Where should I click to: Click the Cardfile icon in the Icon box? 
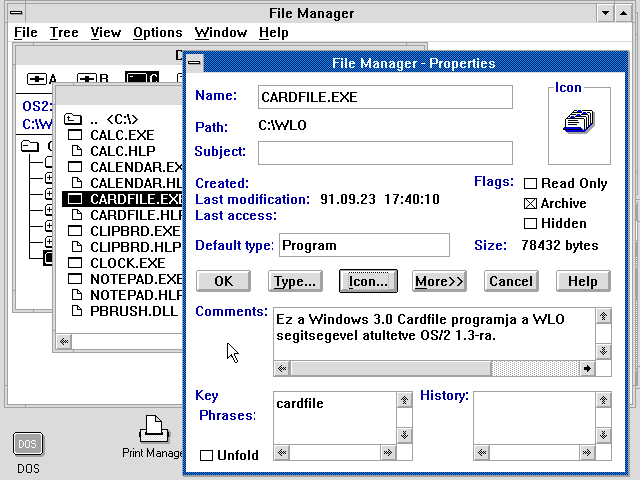(579, 121)
